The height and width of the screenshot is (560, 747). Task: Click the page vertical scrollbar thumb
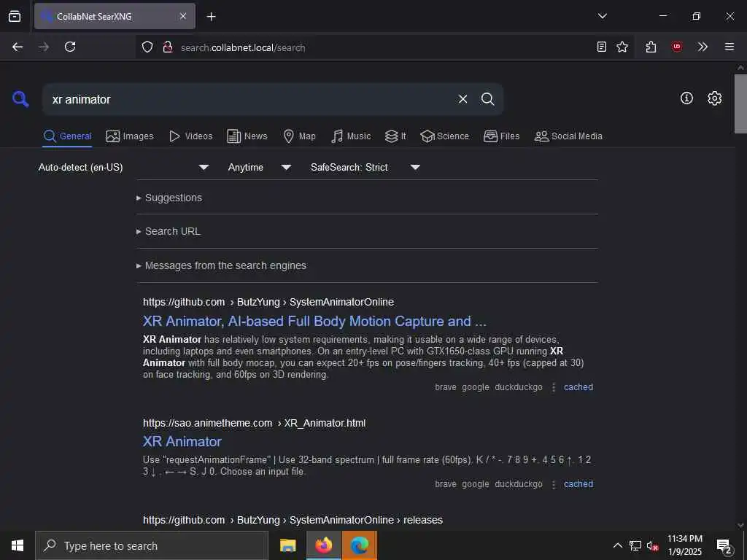[x=740, y=104]
